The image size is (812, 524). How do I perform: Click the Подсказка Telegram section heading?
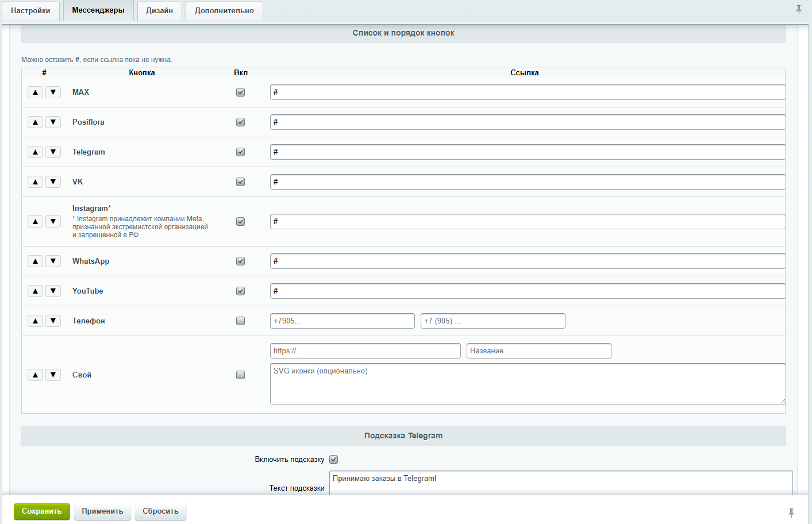(403, 436)
